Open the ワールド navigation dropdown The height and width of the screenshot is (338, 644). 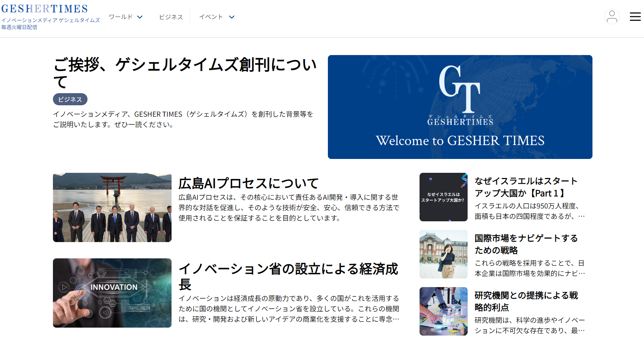coord(121,17)
